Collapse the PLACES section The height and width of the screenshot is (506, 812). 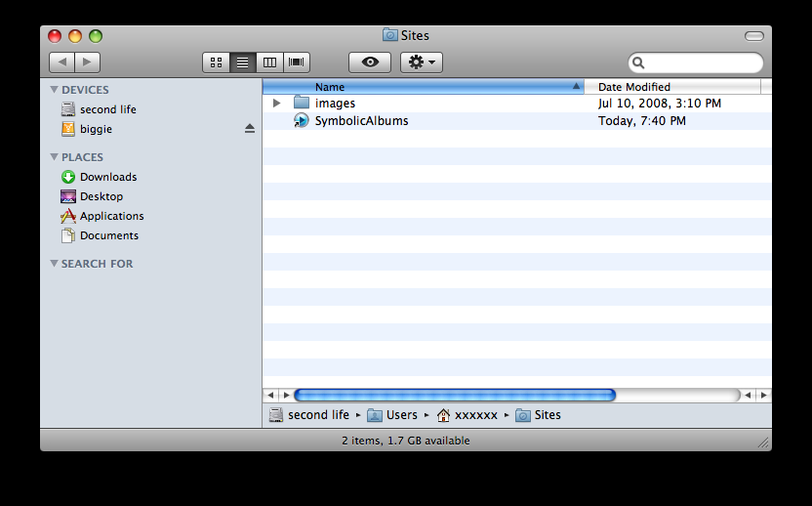[54, 156]
